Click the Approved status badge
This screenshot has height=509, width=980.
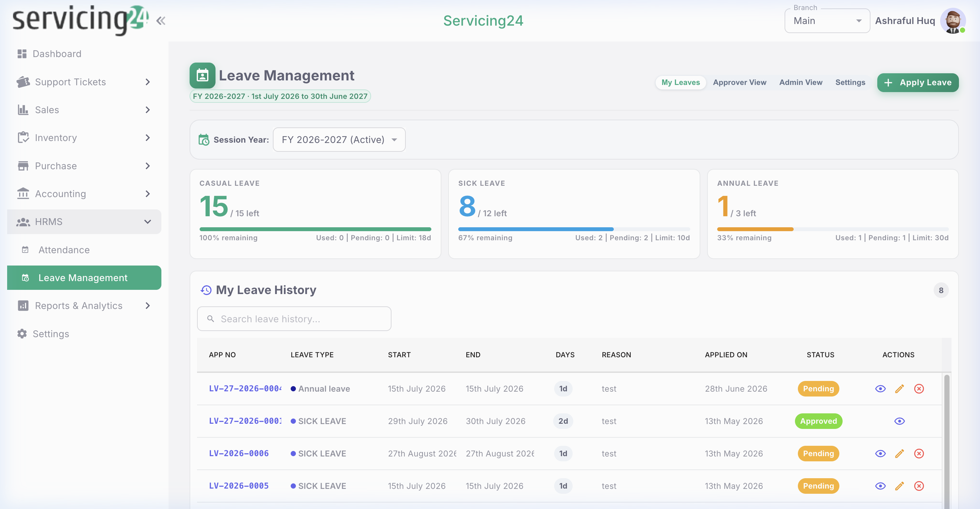click(819, 421)
